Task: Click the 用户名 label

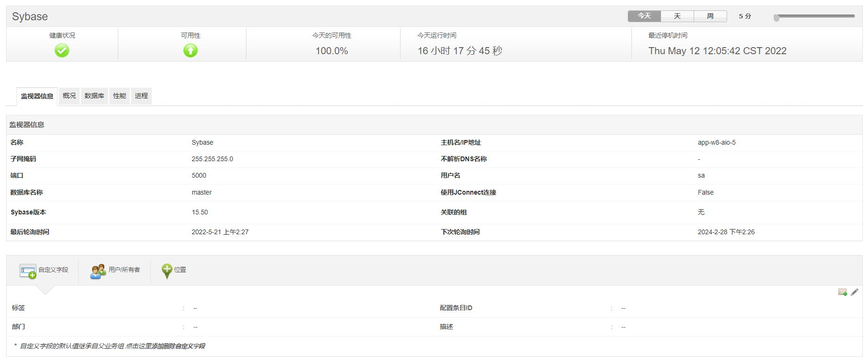Action: 450,175
